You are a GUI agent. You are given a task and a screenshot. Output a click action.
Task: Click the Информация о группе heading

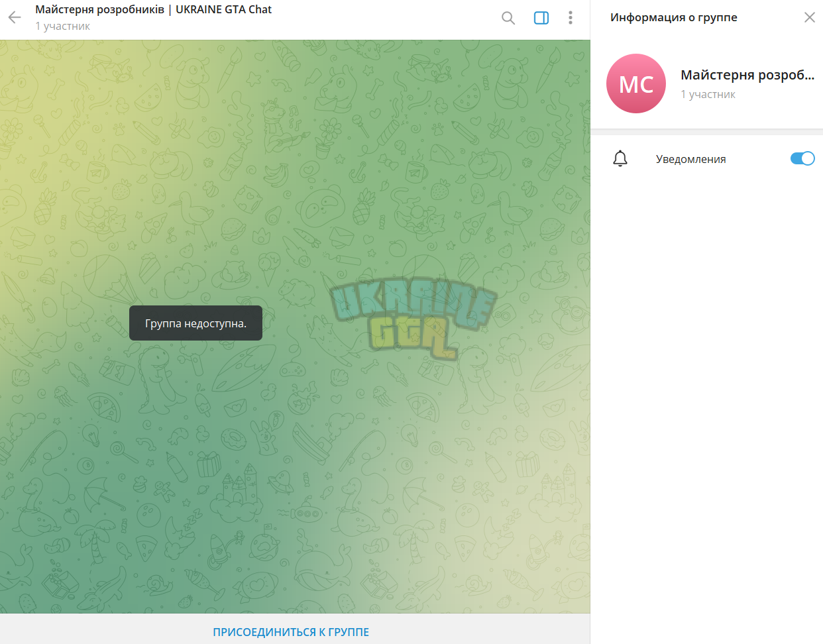pyautogui.click(x=674, y=17)
